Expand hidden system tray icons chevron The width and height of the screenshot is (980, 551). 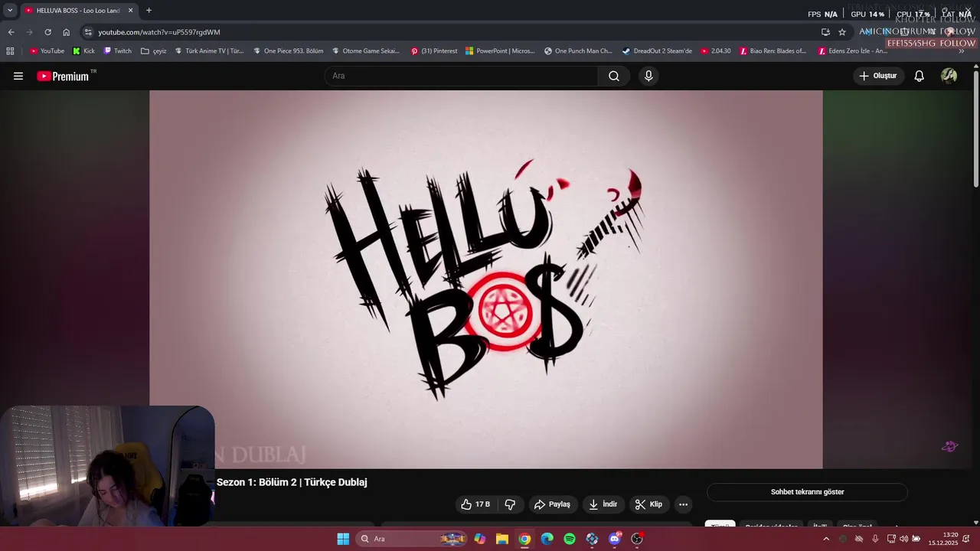(x=825, y=539)
